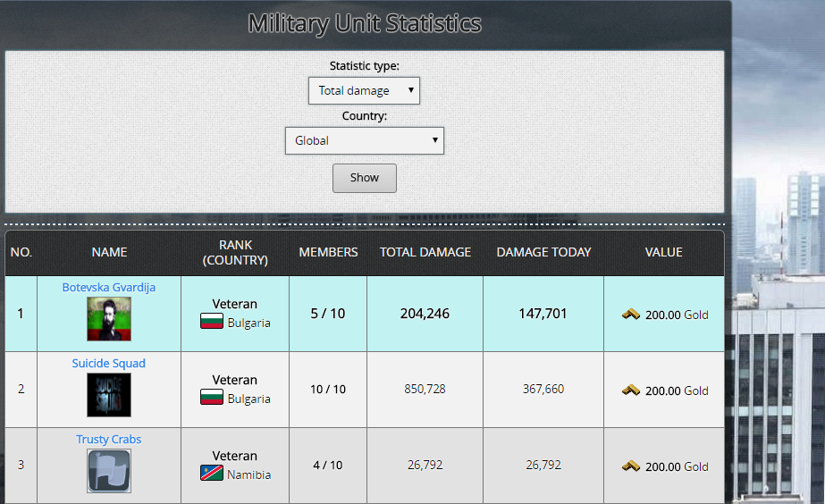Click Botevska Gvardija's avatar image
The height and width of the screenshot is (504, 825).
109,319
